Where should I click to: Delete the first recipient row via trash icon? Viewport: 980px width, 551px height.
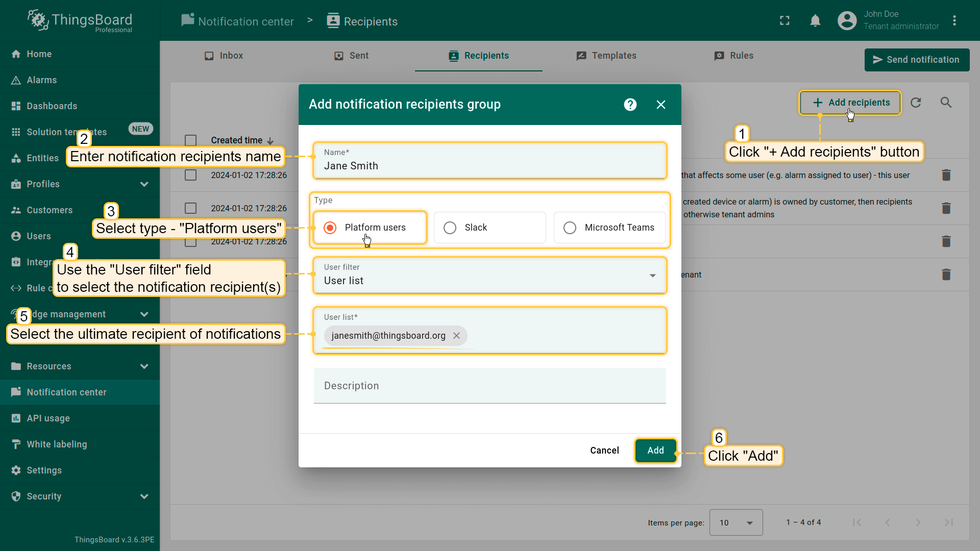click(946, 175)
